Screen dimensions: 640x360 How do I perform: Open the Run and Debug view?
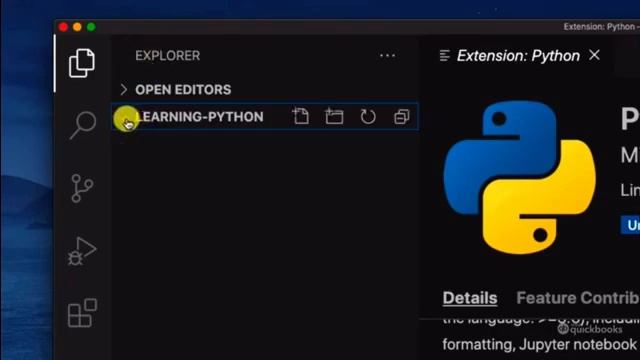click(82, 251)
